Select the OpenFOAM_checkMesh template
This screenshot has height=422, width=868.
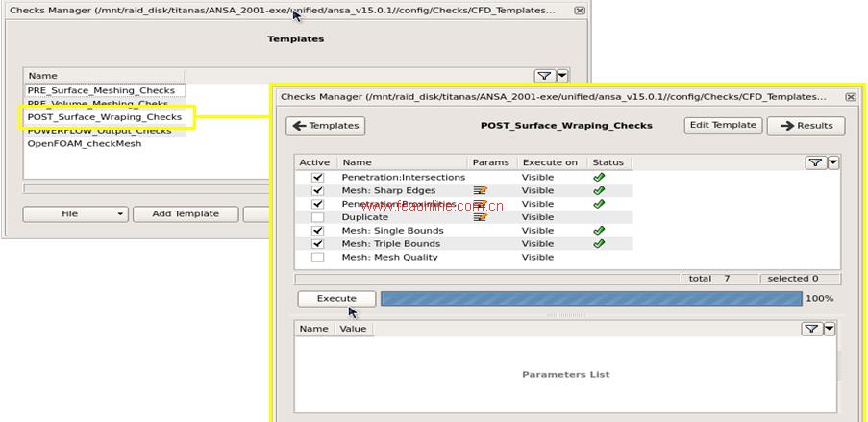click(85, 143)
